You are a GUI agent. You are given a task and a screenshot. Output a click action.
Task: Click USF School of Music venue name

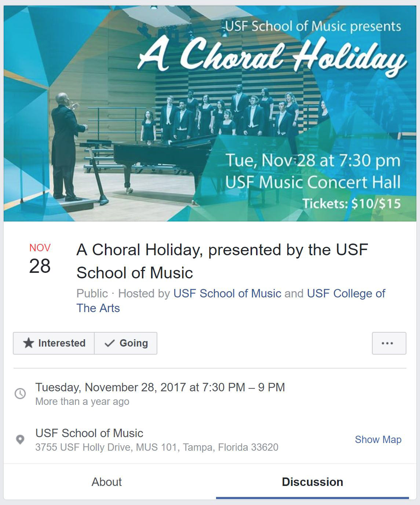pyautogui.click(x=89, y=433)
